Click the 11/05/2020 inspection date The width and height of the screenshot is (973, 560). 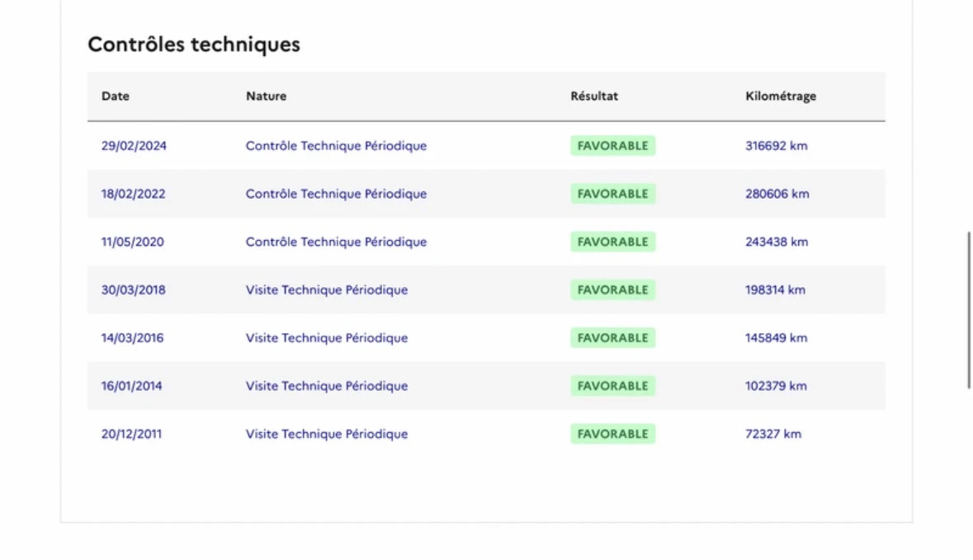tap(133, 242)
